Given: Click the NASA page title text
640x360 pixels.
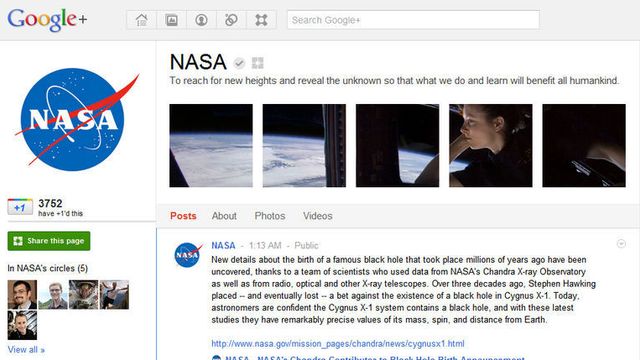Looking at the screenshot, I should [198, 62].
